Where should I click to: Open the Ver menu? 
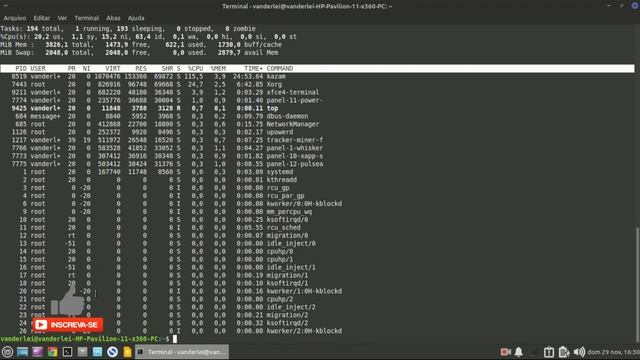(x=62, y=18)
